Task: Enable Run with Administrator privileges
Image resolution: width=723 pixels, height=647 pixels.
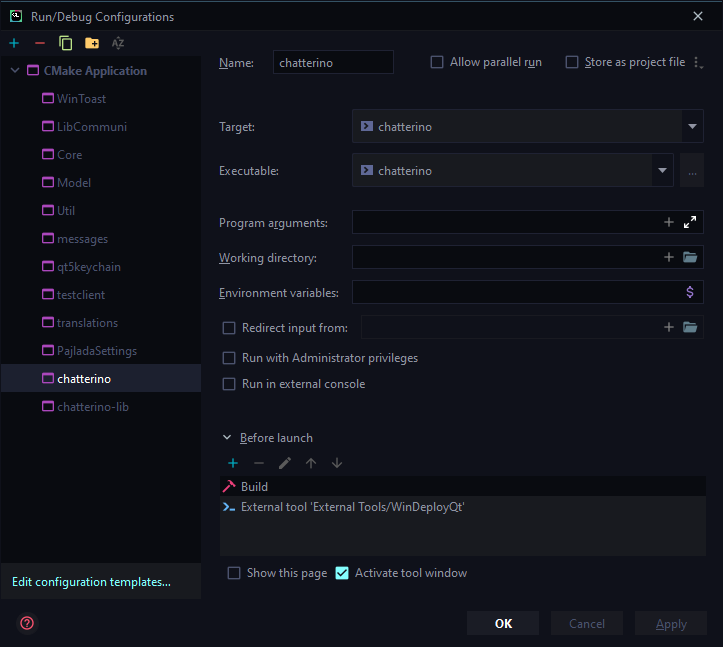Action: click(229, 358)
